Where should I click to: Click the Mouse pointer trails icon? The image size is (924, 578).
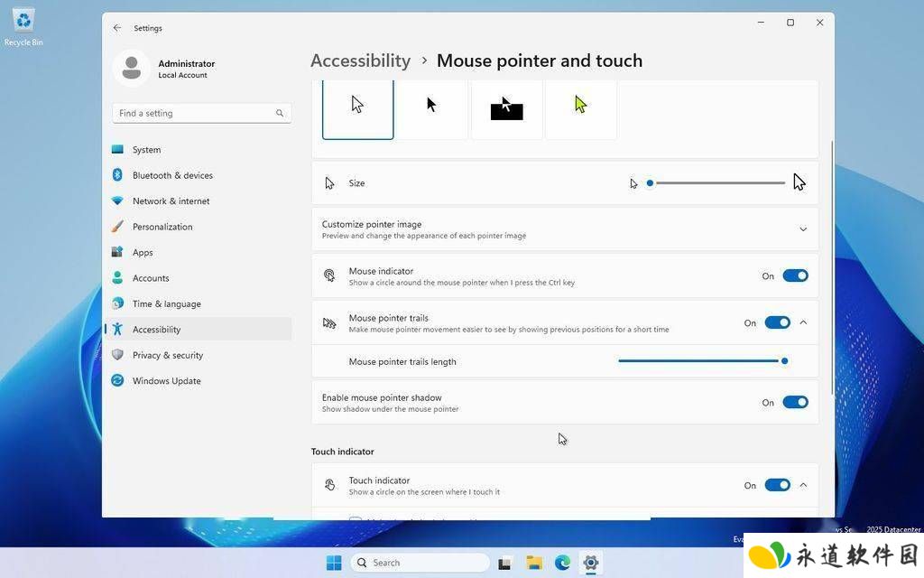click(x=329, y=322)
